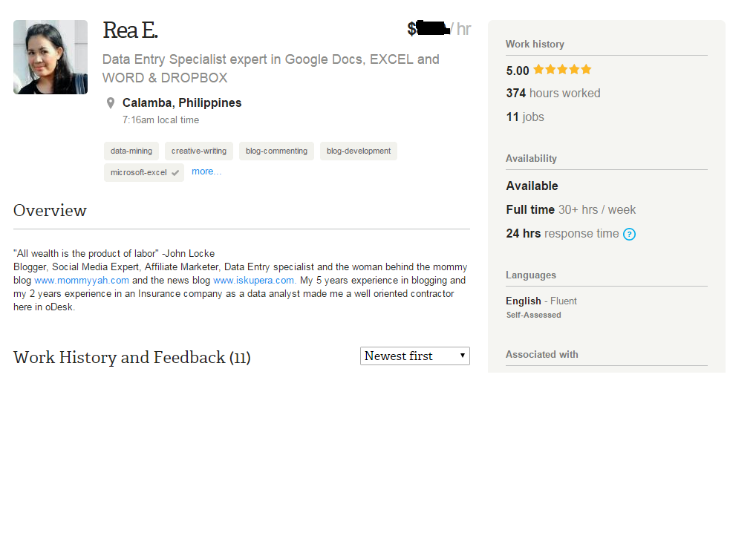The image size is (756, 533).
Task: Open the Newest first sort dropdown
Action: click(415, 356)
